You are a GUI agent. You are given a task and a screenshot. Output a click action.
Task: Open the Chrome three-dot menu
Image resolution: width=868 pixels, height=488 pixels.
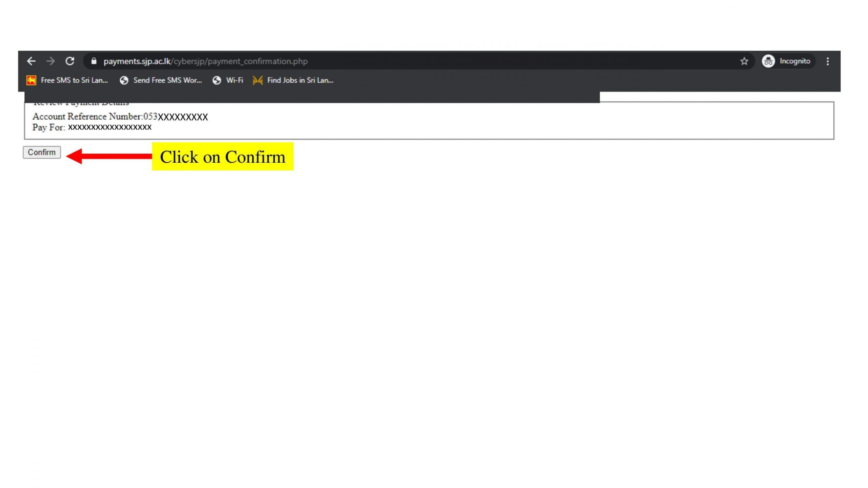pos(828,61)
